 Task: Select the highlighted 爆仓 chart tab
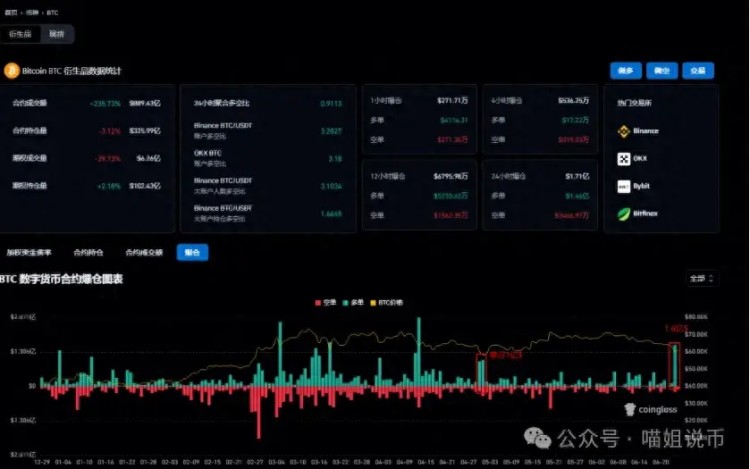coord(192,252)
